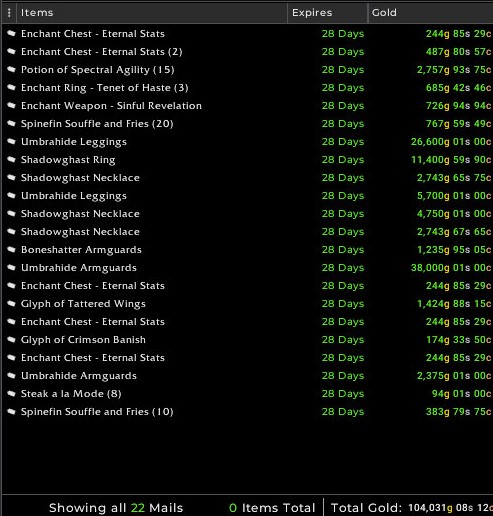Screen dimensions: 493x516
Task: Click the 767g 59s 49c gold value
Action: point(458,124)
